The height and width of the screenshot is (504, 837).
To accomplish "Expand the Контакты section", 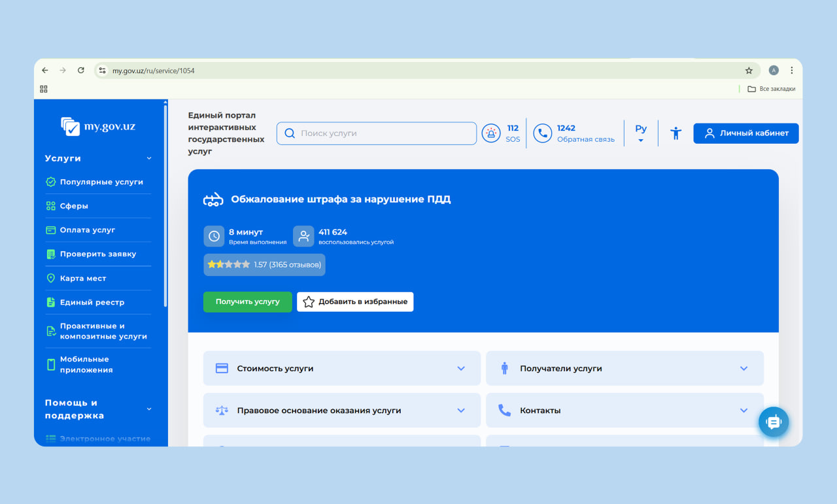I will pyautogui.click(x=624, y=411).
